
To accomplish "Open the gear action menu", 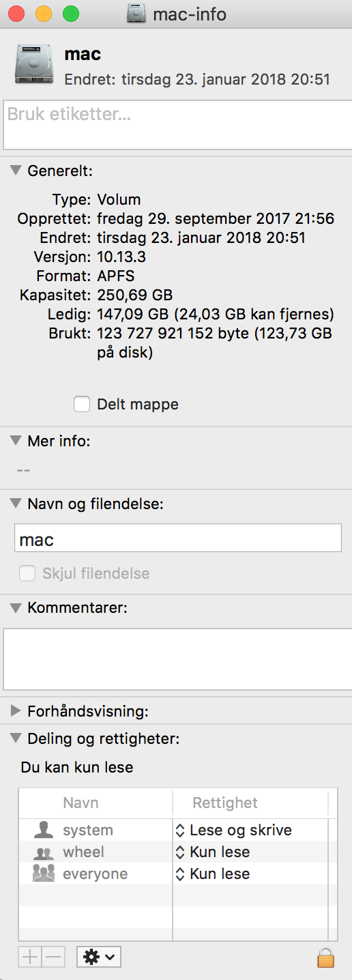I will point(100,957).
